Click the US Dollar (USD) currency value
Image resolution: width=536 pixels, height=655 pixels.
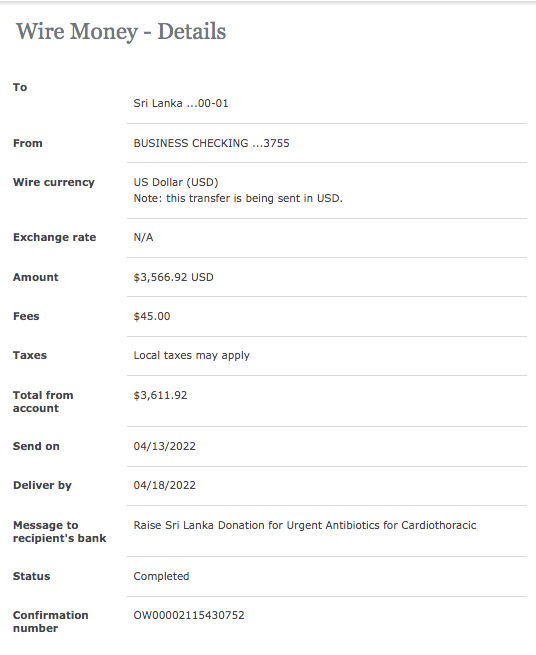[176, 182]
